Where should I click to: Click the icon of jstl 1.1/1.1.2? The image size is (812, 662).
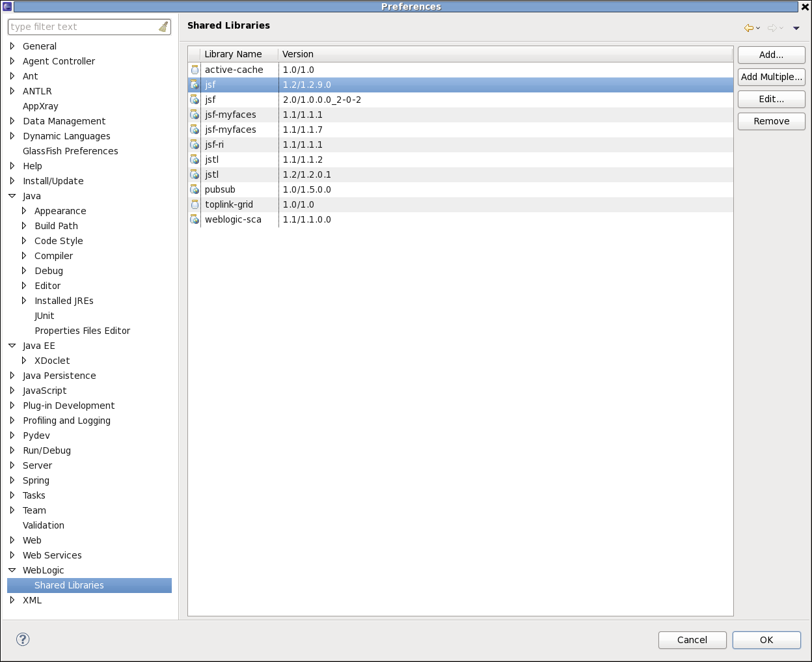coord(195,159)
